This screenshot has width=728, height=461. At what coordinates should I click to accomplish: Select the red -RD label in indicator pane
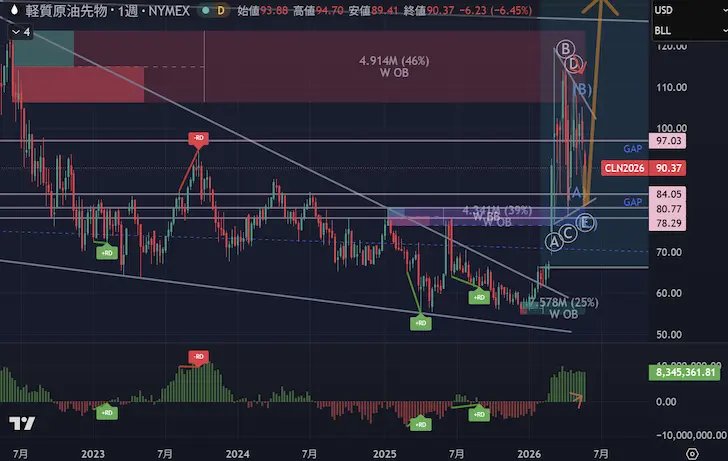point(198,357)
